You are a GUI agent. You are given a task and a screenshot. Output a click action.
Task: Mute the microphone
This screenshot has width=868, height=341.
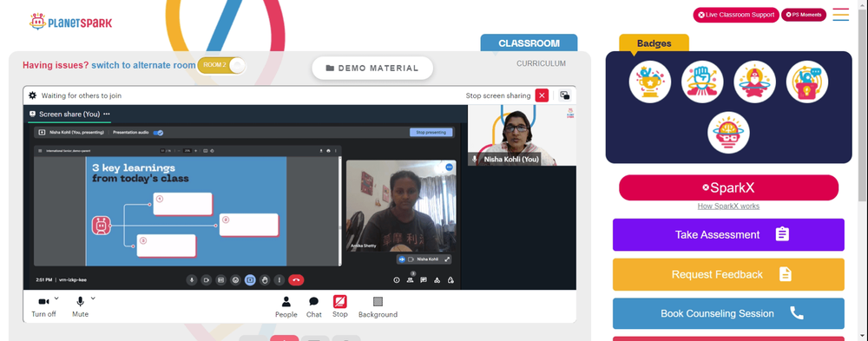80,306
